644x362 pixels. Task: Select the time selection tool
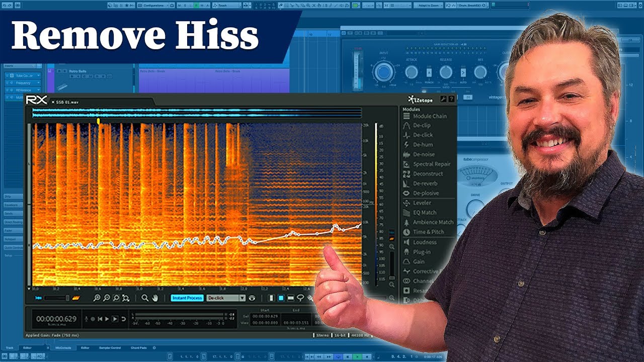271,298
